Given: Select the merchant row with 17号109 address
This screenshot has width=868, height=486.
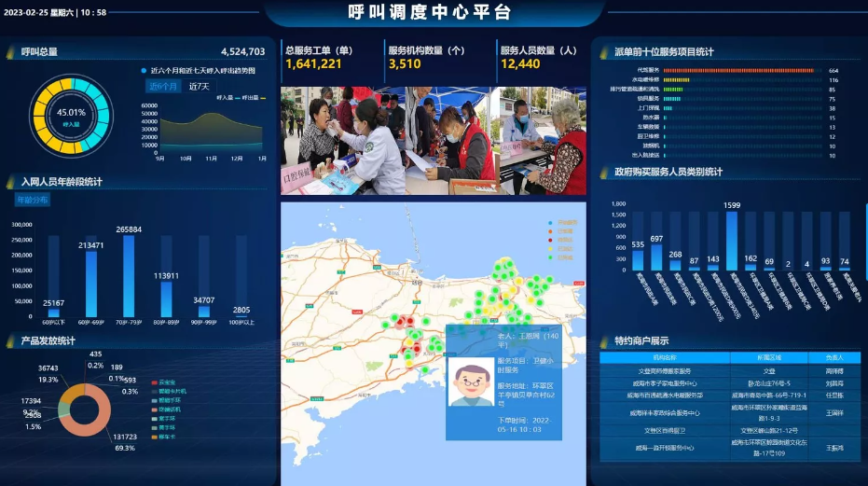Looking at the screenshot, I should pos(730,448).
